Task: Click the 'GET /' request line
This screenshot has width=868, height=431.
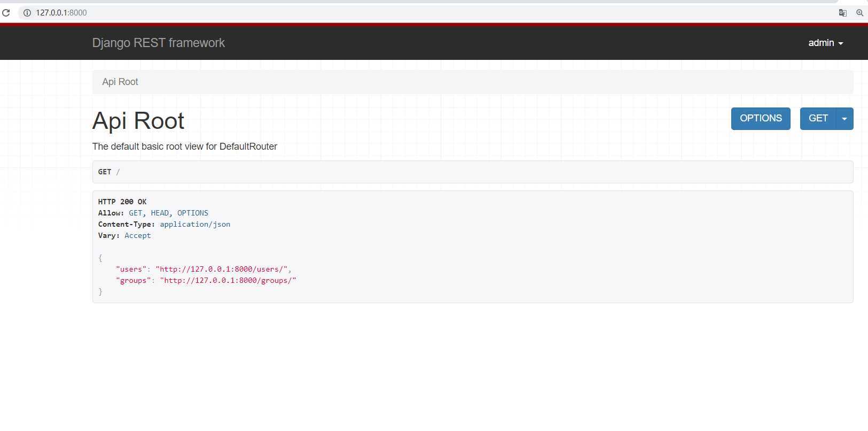Action: pyautogui.click(x=109, y=172)
